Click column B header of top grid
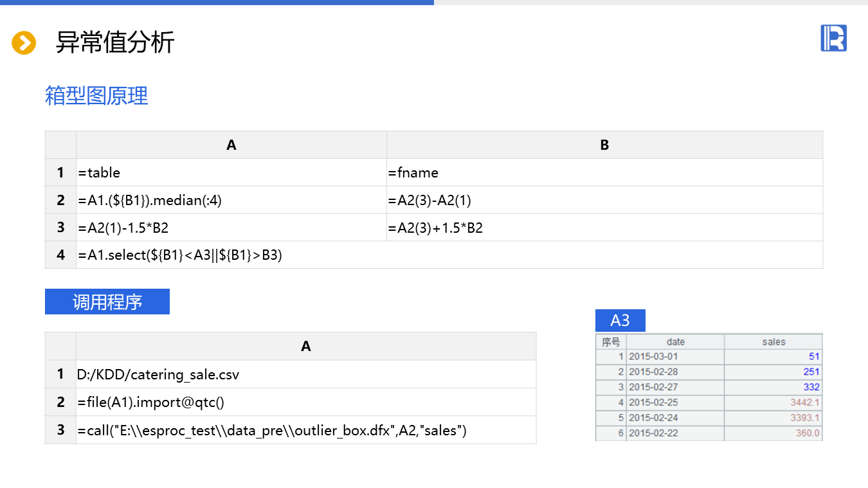Image resolution: width=868 pixels, height=488 pixels. (604, 145)
